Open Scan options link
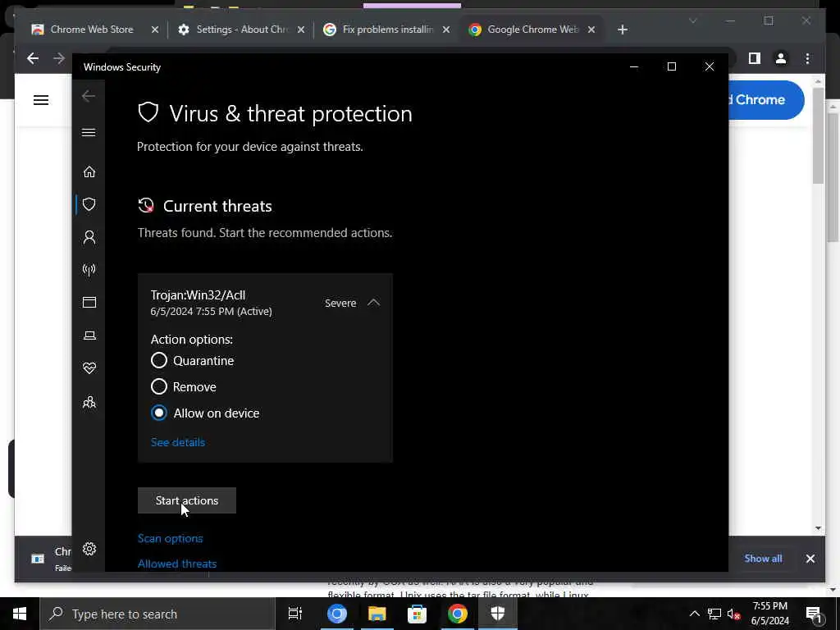Image resolution: width=840 pixels, height=630 pixels. [171, 538]
